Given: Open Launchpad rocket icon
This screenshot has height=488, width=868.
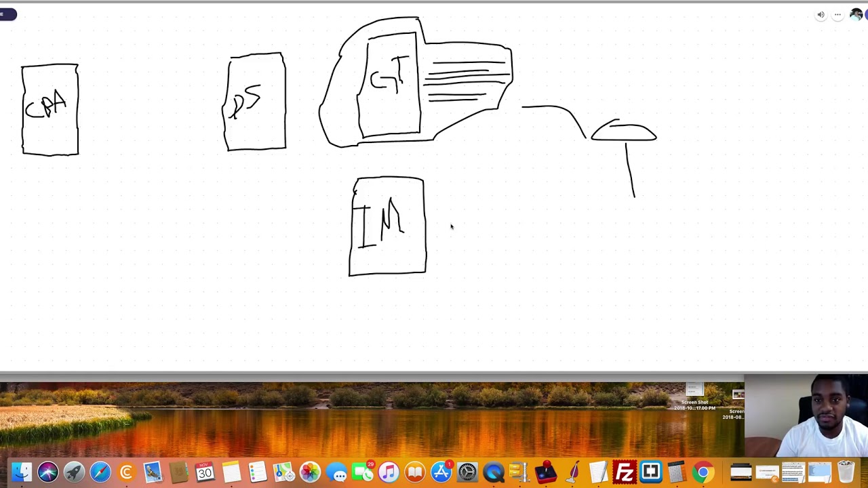Looking at the screenshot, I should coord(74,472).
